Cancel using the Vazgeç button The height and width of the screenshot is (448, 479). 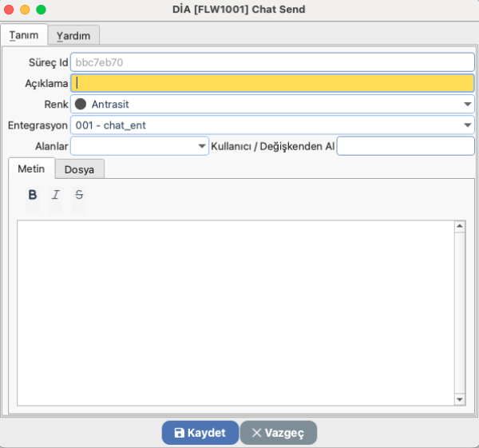click(278, 433)
